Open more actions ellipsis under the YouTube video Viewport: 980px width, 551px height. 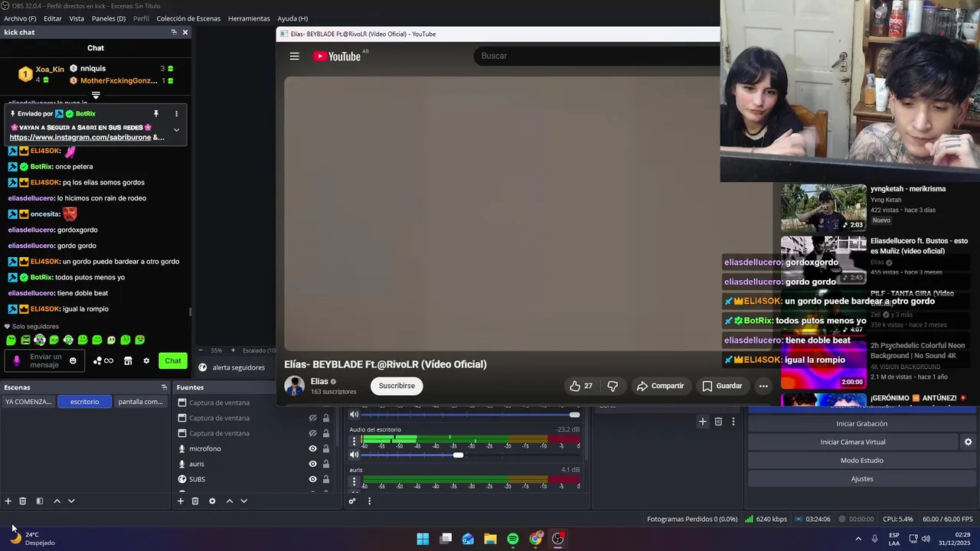pos(763,386)
